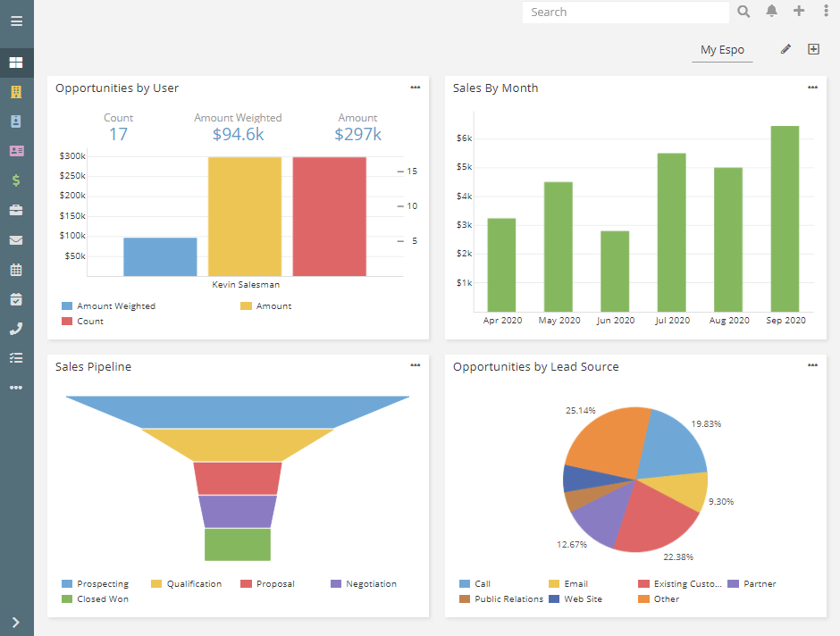Open Contacts badge icon in sidebar
The width and height of the screenshot is (840, 636).
pos(16,121)
